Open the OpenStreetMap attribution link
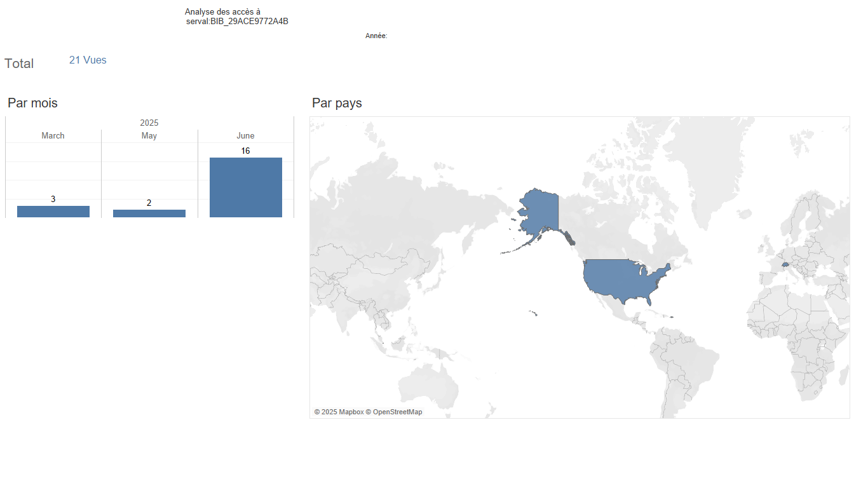Screen dimensions: 868x488 394,412
